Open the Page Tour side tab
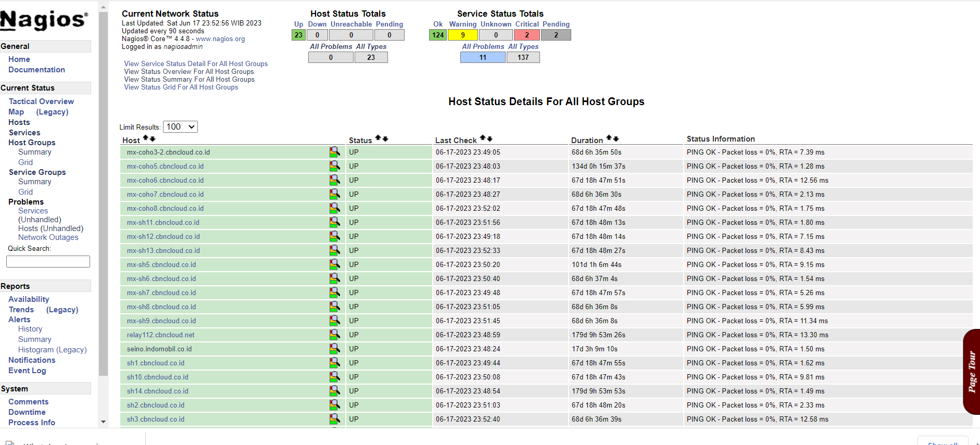 tap(972, 372)
